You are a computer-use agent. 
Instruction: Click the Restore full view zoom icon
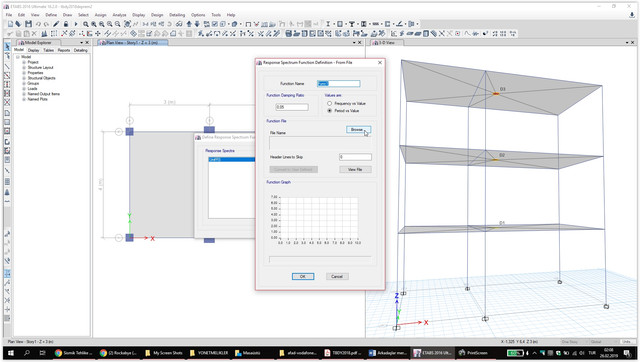[93, 24]
